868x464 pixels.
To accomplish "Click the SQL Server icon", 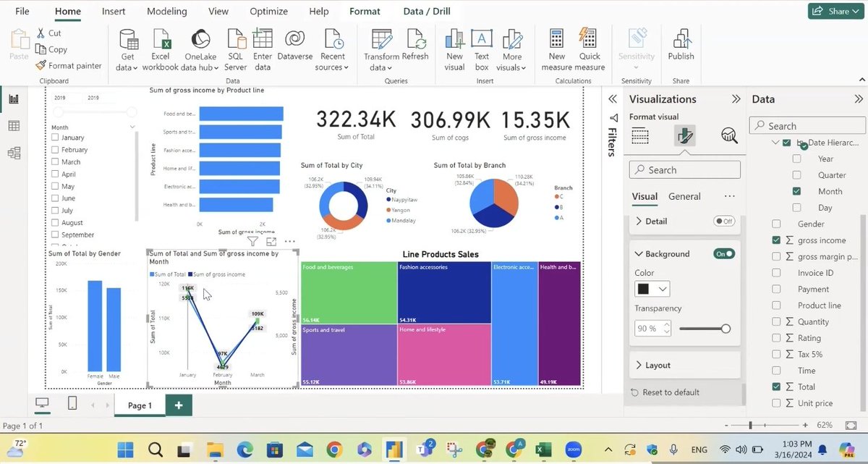I will [236, 41].
